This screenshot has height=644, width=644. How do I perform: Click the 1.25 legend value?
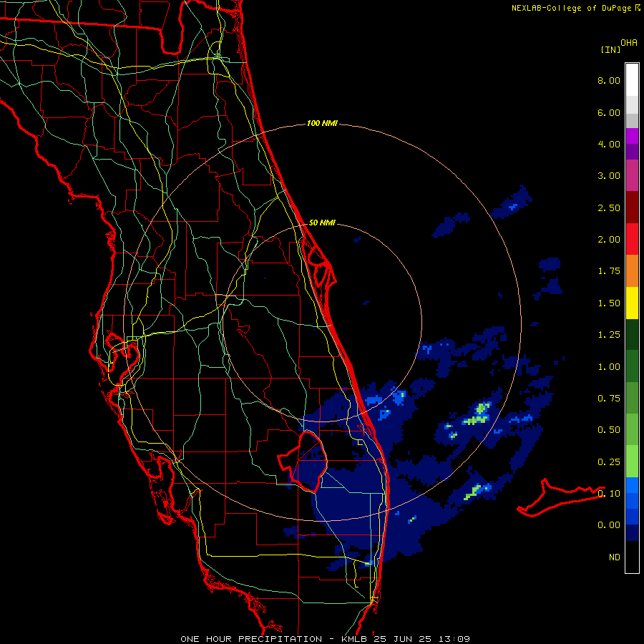click(609, 335)
